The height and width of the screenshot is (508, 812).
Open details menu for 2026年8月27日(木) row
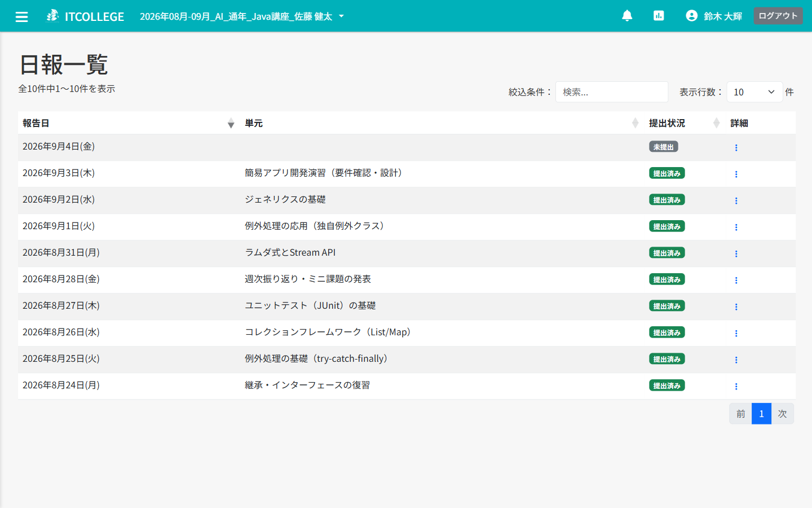[736, 306]
